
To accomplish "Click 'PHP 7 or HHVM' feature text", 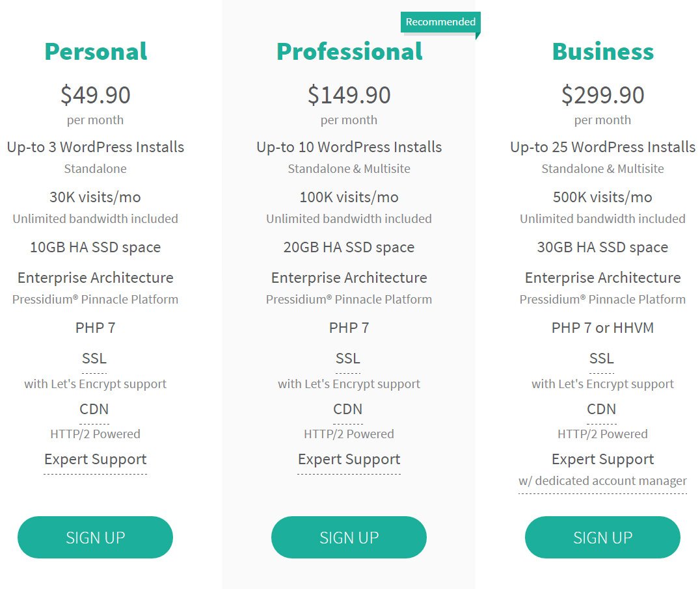I will [x=602, y=328].
